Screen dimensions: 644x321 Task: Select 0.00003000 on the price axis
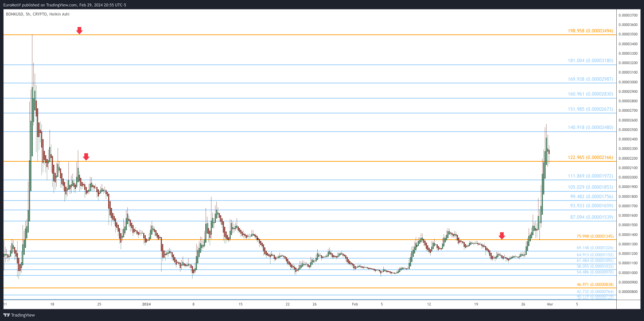point(628,82)
